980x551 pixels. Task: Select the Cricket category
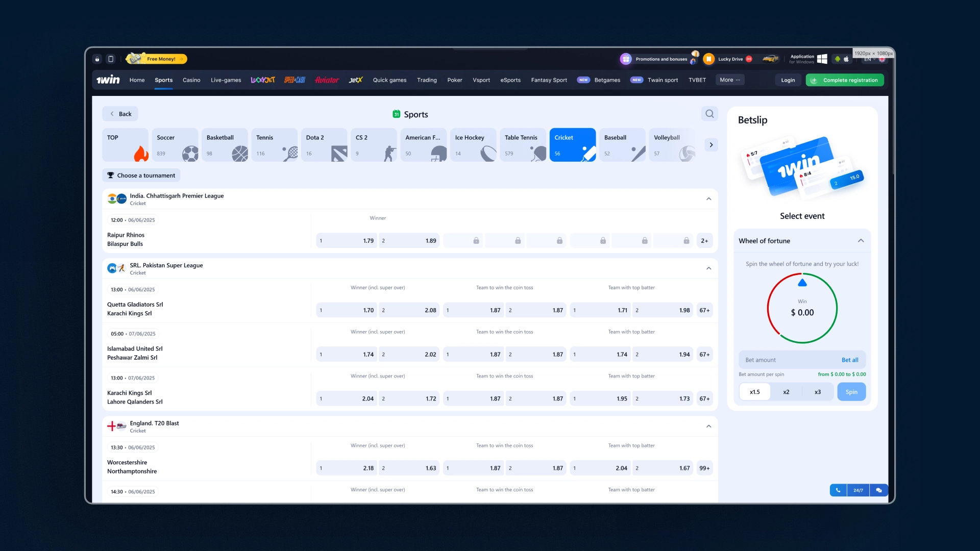pos(573,145)
